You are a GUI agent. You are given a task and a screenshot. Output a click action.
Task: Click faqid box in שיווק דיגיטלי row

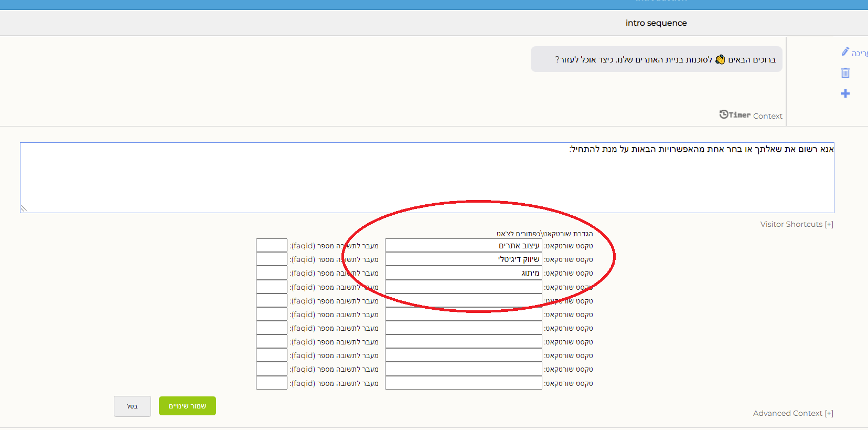pyautogui.click(x=272, y=259)
